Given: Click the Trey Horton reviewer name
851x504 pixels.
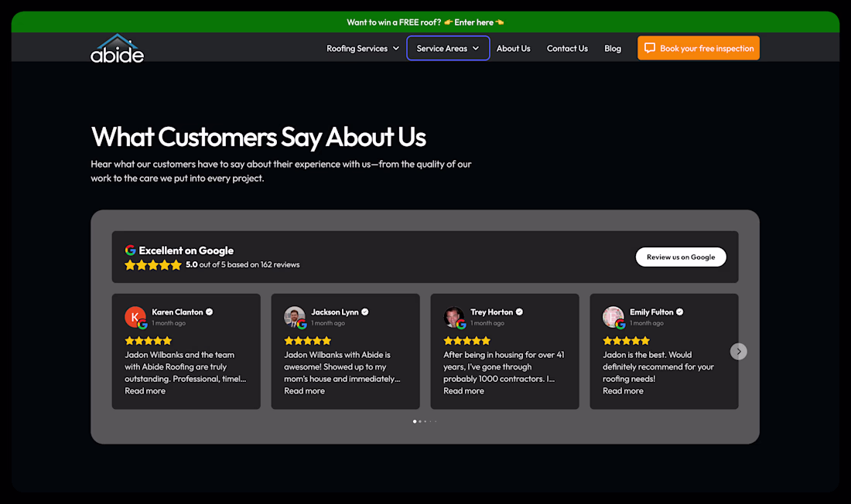Looking at the screenshot, I should tap(492, 312).
